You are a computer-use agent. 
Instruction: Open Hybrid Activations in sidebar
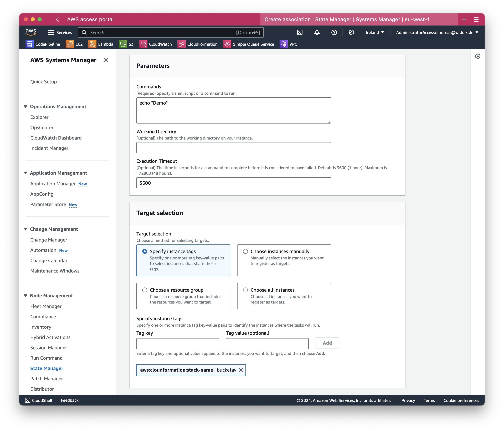[x=50, y=337]
